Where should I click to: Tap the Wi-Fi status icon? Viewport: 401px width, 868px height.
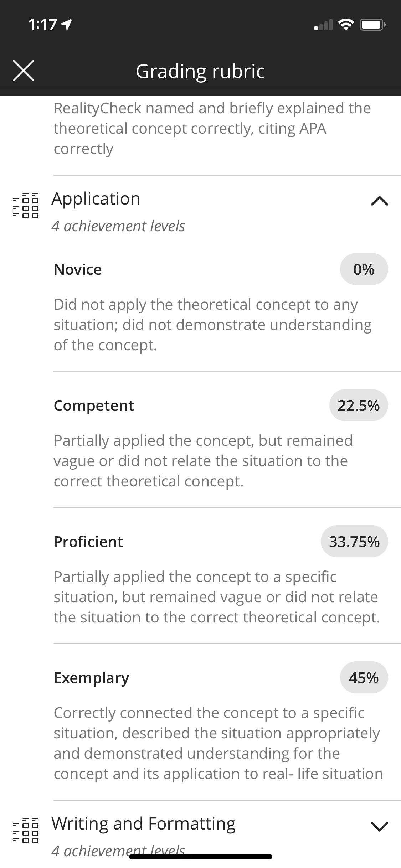point(345,25)
